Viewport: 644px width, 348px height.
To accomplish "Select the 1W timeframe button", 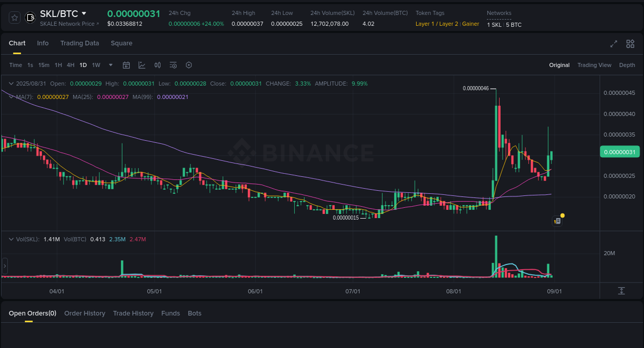I will [x=96, y=65].
